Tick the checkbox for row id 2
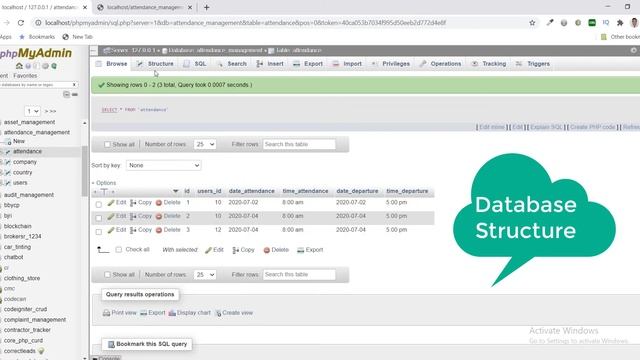Screen dimensions: 640x360 coord(99,218)
